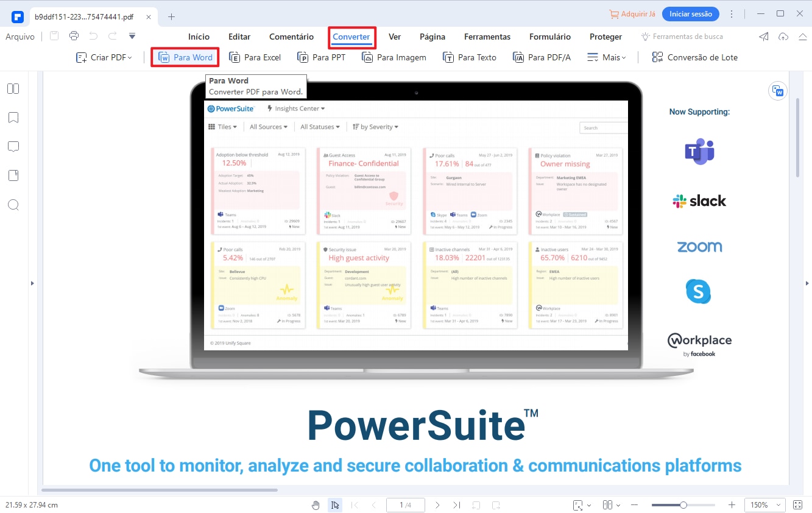Open the Arquivo menu
812x513 pixels.
(19, 37)
